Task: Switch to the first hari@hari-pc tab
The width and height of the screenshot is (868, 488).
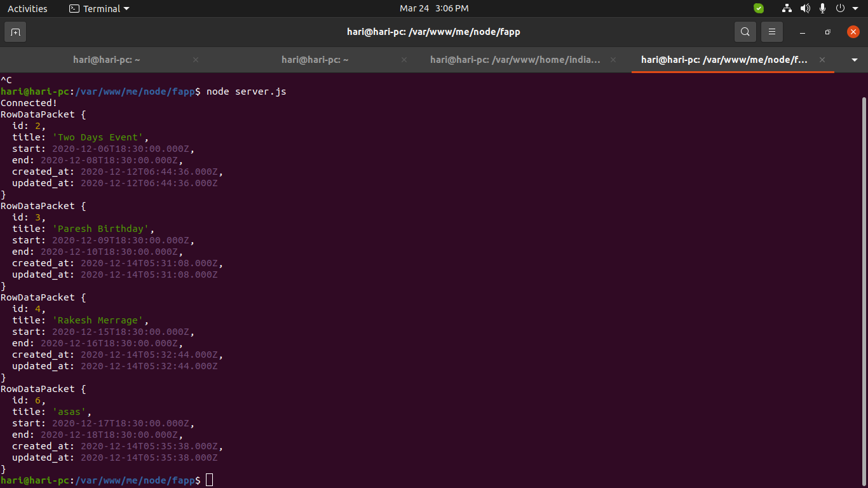Action: click(x=107, y=60)
